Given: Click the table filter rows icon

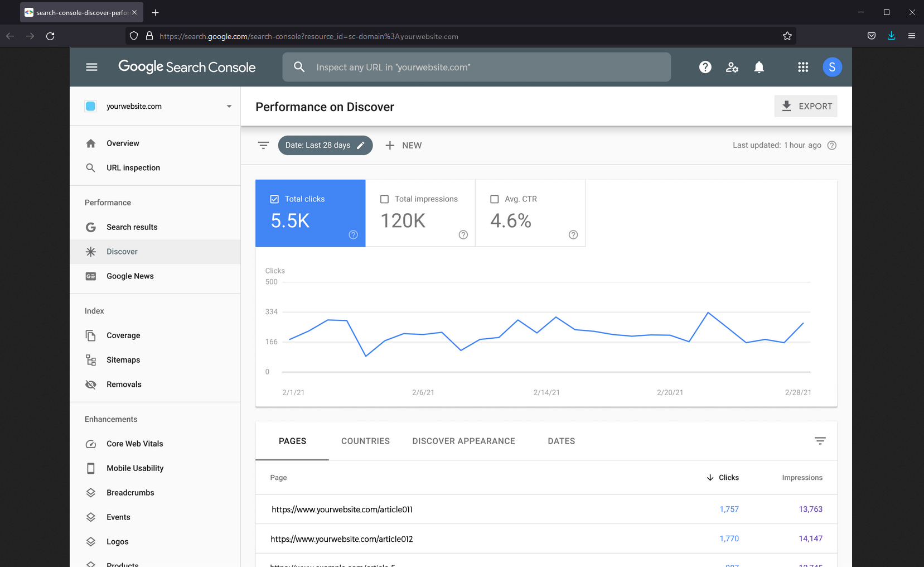Looking at the screenshot, I should point(820,441).
